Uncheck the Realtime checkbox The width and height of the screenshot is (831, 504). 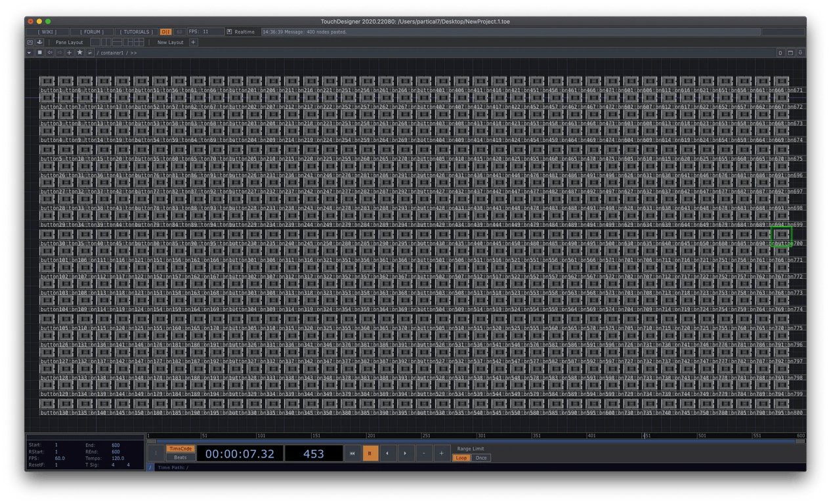coord(229,31)
